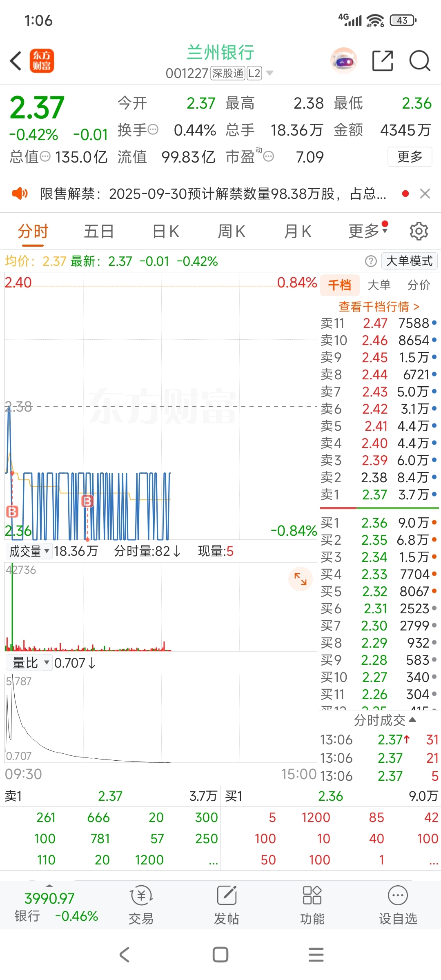Tap the 卖5 2.41 order book row
Viewport: 441px width, 980px height.
pyautogui.click(x=379, y=426)
